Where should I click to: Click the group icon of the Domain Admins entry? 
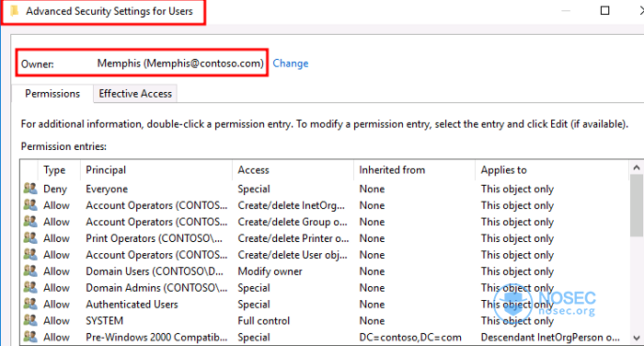[x=30, y=287]
